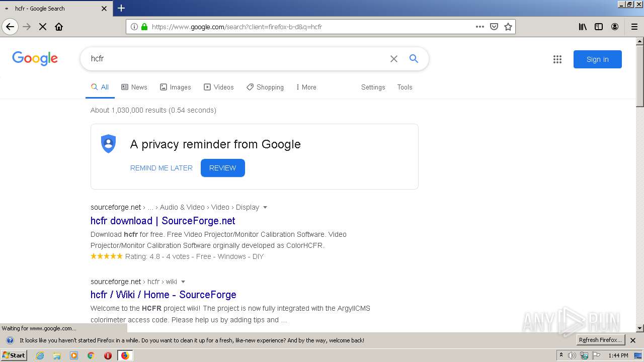Open hcfr / Wiki / Home result

pyautogui.click(x=164, y=295)
